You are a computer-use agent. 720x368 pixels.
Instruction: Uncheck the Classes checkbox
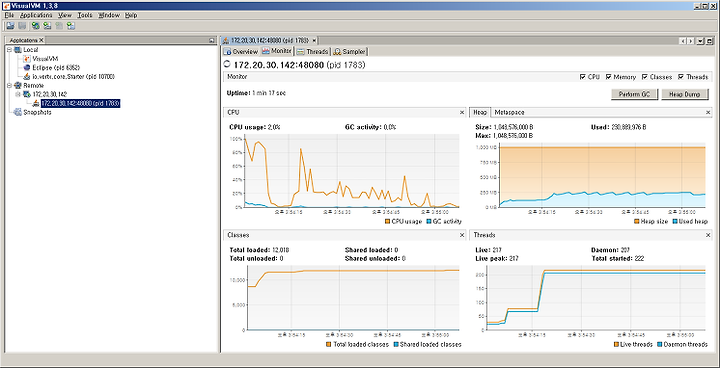click(645, 77)
